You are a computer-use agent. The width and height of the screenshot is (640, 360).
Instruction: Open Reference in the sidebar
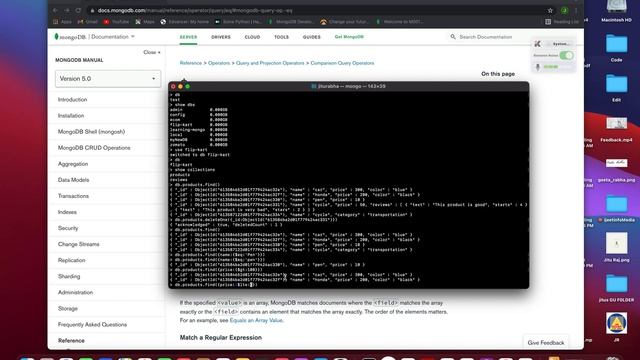pyautogui.click(x=71, y=340)
